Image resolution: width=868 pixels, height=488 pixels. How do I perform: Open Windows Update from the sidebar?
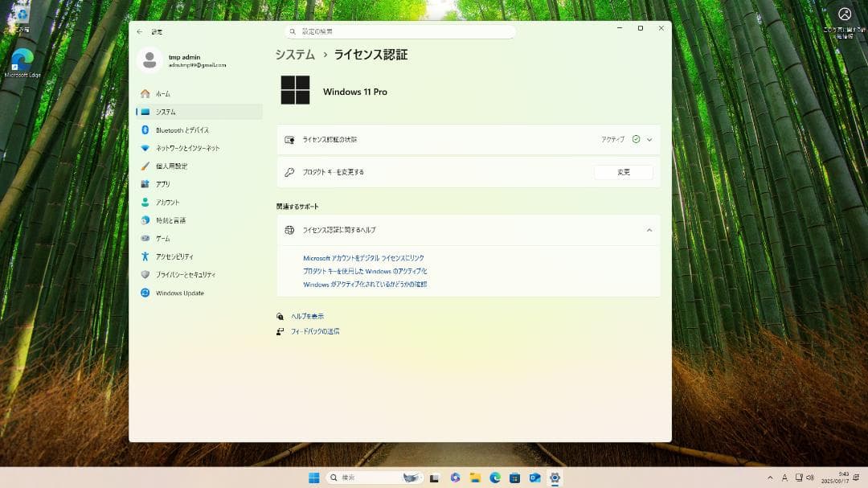coord(180,293)
